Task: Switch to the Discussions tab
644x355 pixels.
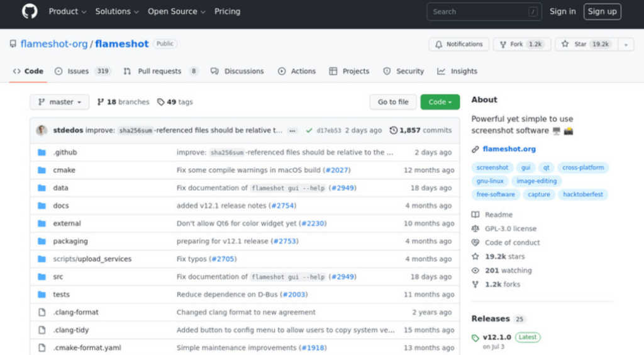Action: tap(237, 71)
